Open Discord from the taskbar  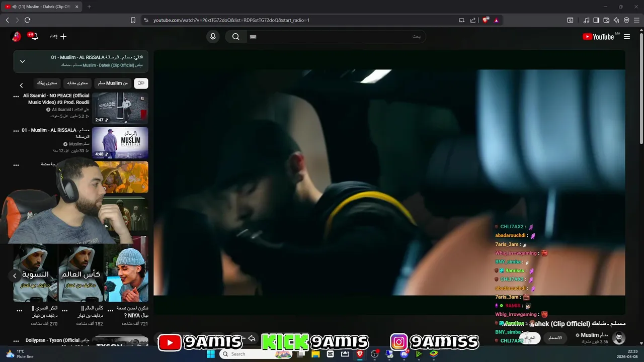point(404,354)
